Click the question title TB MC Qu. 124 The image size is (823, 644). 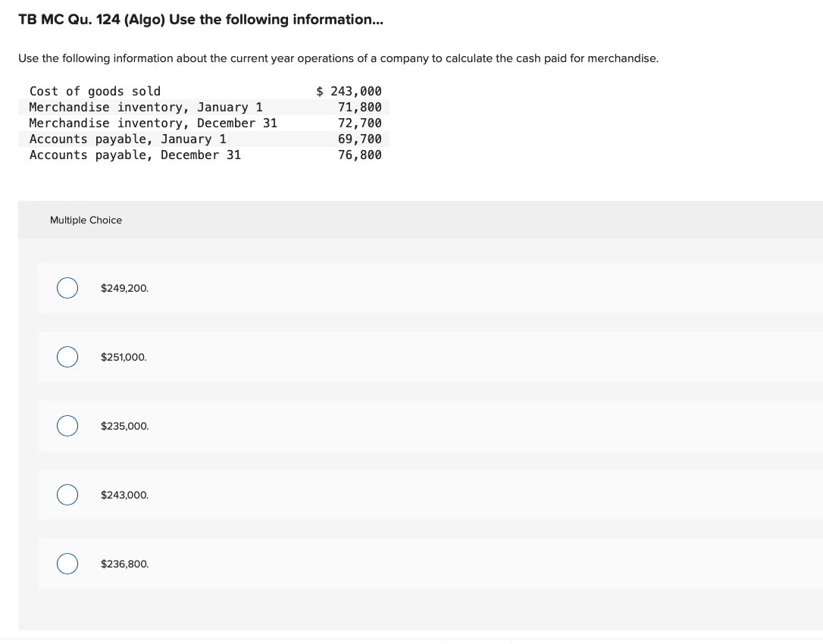click(200, 19)
